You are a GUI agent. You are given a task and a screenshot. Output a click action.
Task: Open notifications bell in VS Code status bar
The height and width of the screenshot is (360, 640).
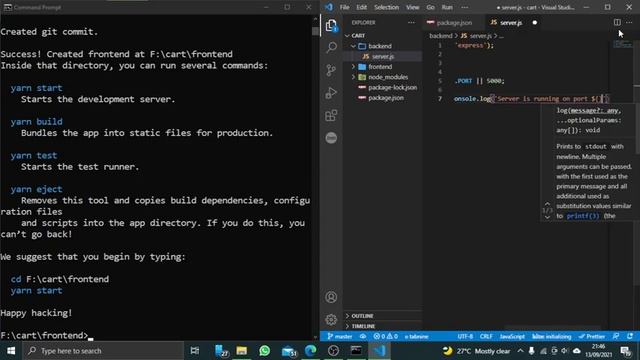630,336
